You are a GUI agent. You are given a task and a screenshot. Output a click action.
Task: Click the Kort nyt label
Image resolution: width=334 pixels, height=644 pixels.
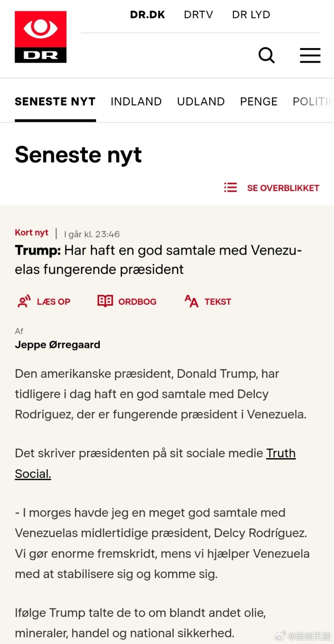click(32, 233)
